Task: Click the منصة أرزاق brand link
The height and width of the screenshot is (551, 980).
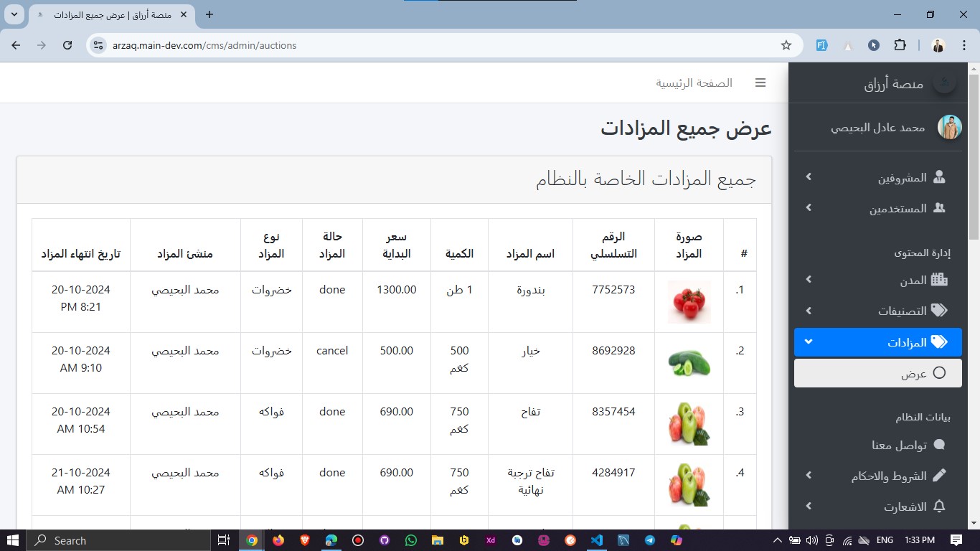Action: pyautogui.click(x=893, y=84)
